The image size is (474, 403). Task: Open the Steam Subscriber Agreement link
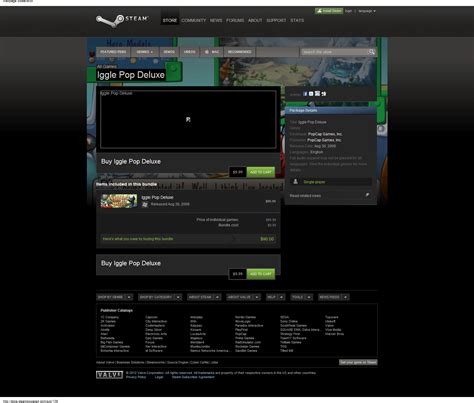coord(193,377)
